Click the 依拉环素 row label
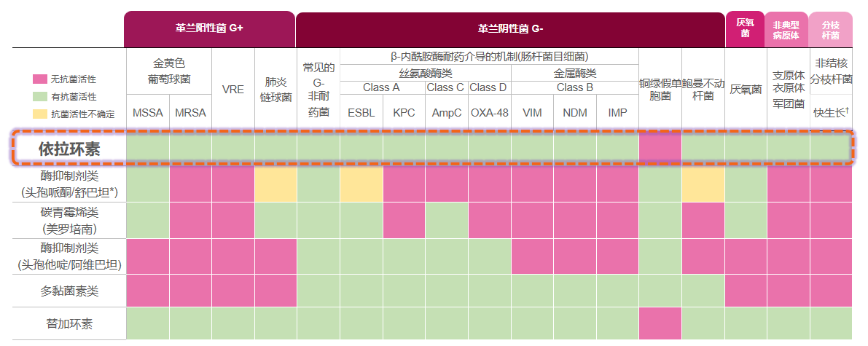 [x=69, y=149]
